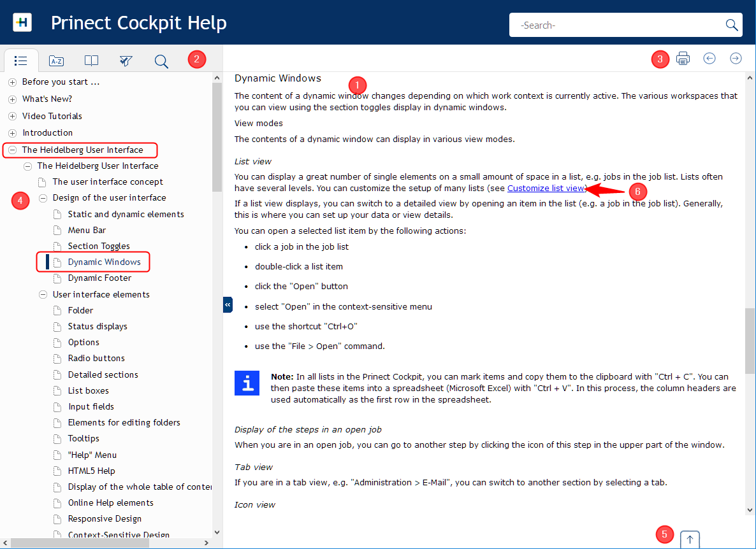Open the filter tab icon
Screen dimensions: 756x549
tap(126, 61)
